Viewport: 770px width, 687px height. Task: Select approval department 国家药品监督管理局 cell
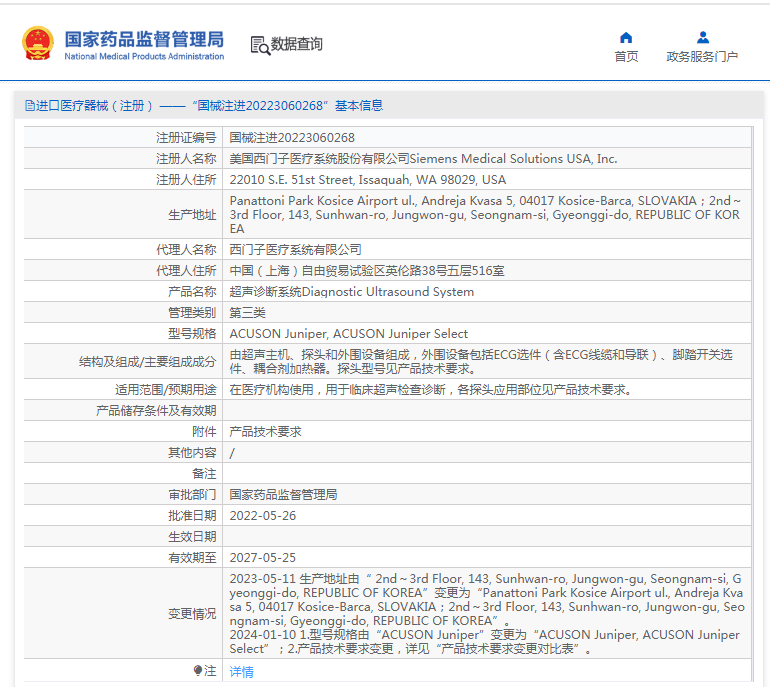487,495
